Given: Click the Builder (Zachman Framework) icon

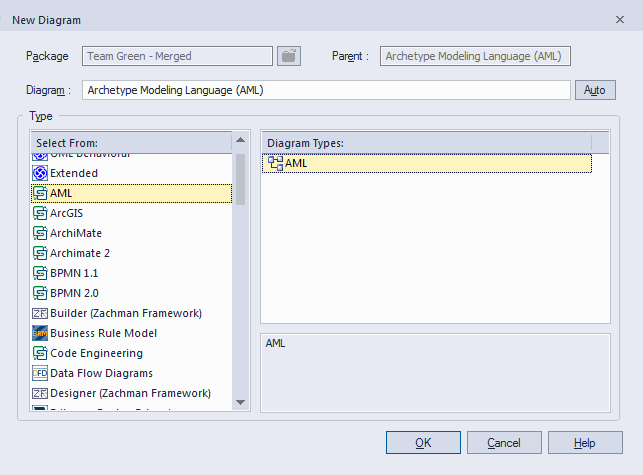Looking at the screenshot, I should (x=40, y=313).
